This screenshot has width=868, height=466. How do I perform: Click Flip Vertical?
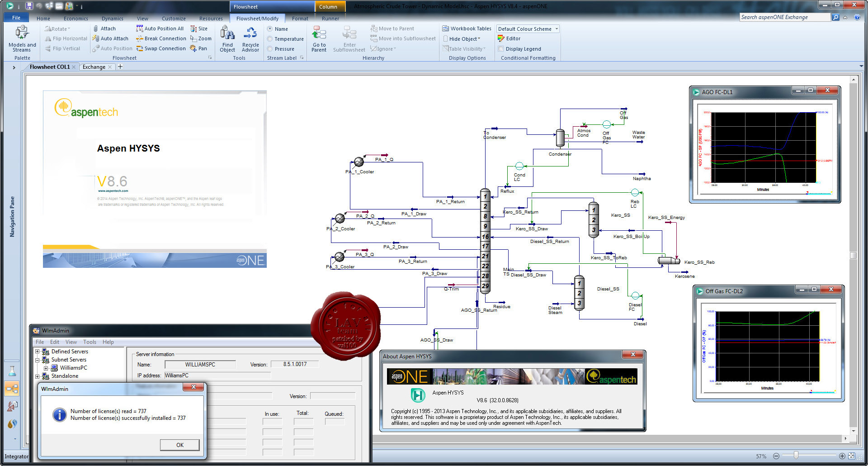tap(62, 48)
